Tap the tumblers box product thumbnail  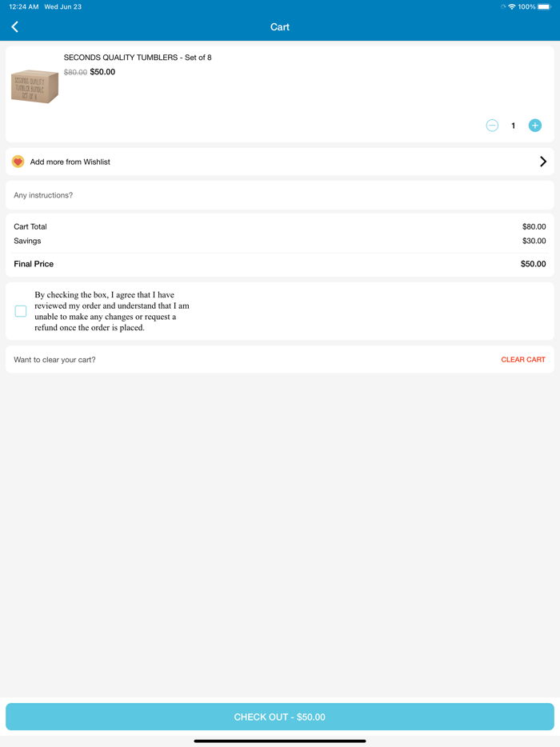pos(34,86)
